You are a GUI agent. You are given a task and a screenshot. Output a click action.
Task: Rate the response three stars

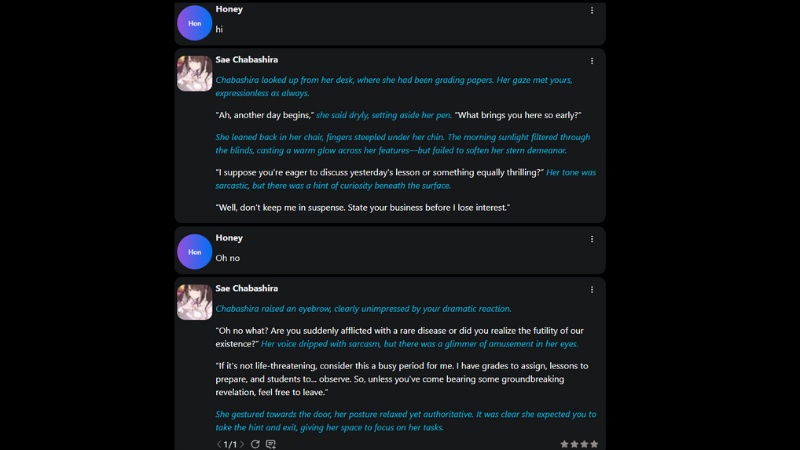[x=584, y=444]
